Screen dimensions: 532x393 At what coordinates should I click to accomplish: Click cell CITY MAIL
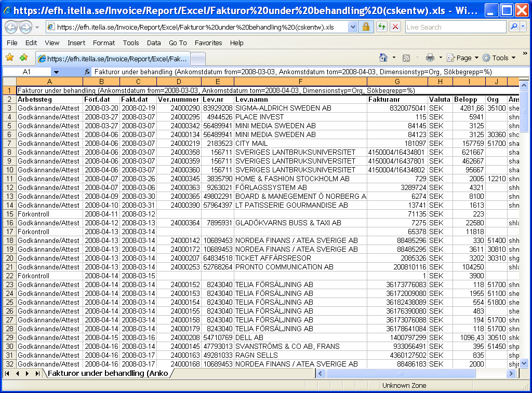pyautogui.click(x=300, y=143)
